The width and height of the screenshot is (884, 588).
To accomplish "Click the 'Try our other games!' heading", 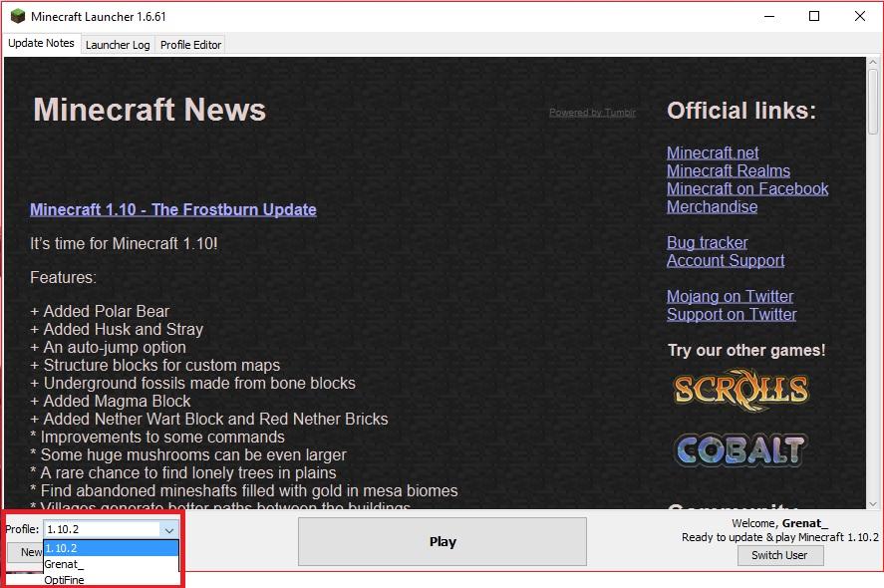I will pyautogui.click(x=746, y=350).
